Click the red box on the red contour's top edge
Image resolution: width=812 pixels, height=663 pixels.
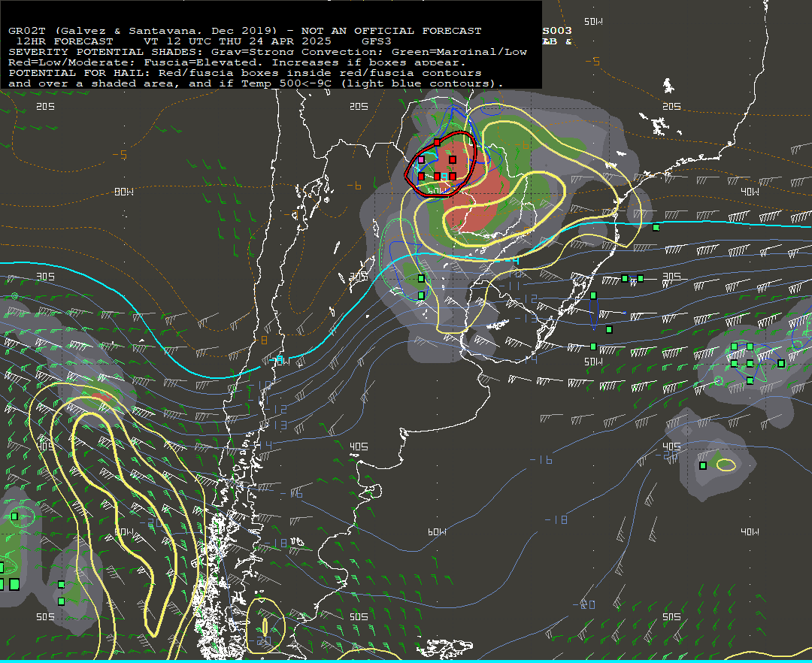tap(437, 142)
